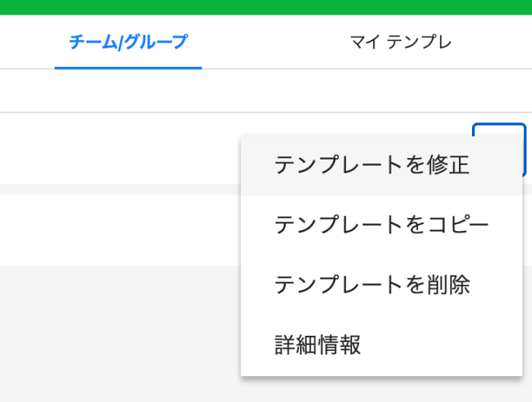Choose テンプレートをコピー in the popup menu

[382, 226]
